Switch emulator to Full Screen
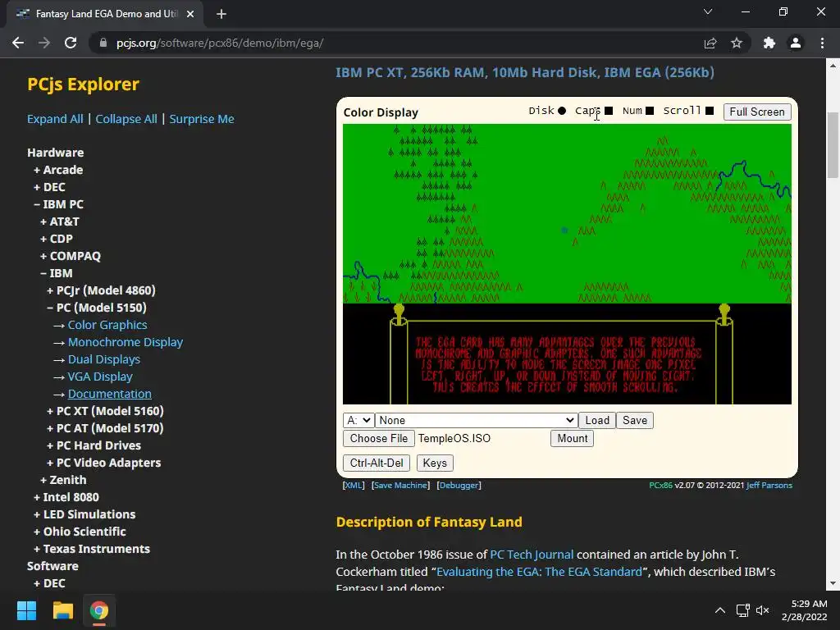 point(757,112)
